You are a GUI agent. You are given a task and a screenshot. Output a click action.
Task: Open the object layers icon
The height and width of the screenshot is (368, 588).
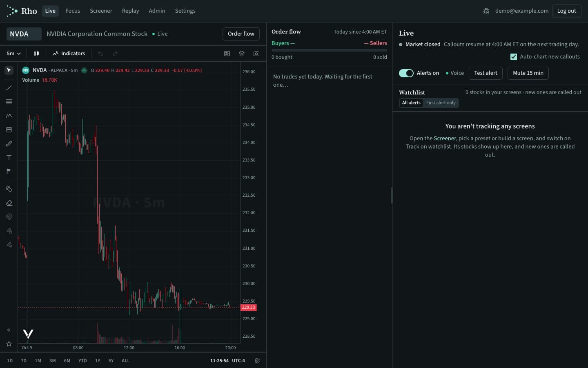242,54
